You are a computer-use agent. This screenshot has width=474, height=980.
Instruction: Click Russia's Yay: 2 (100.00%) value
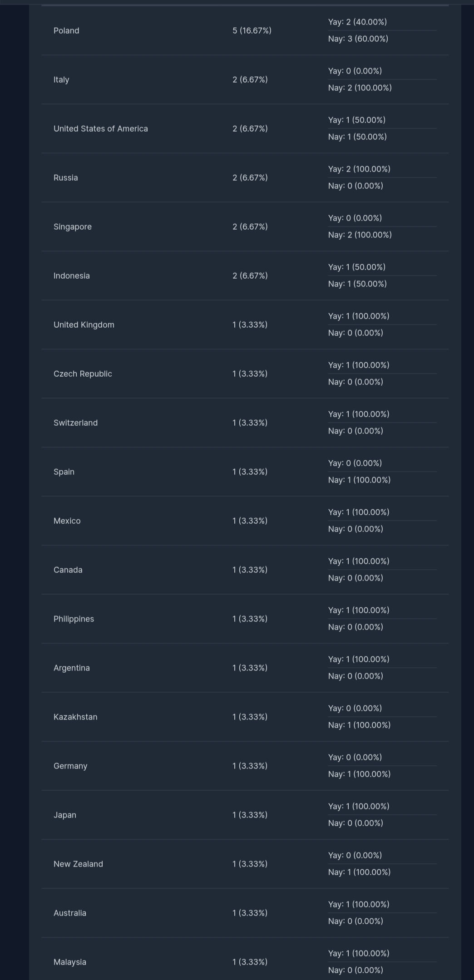click(359, 169)
